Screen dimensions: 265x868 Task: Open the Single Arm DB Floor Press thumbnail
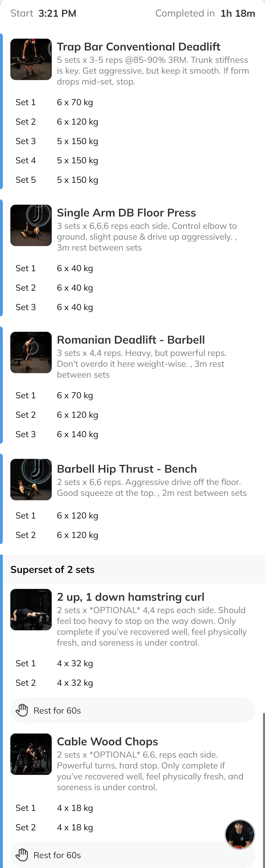[x=31, y=225]
